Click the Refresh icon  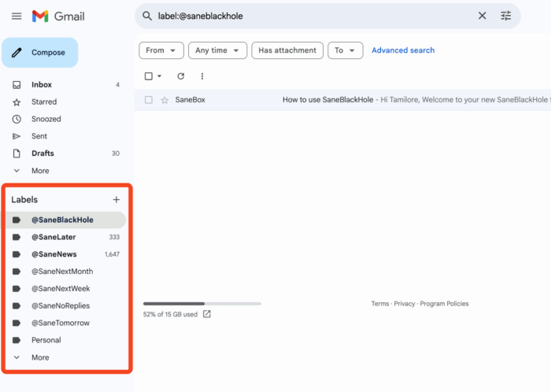(180, 76)
